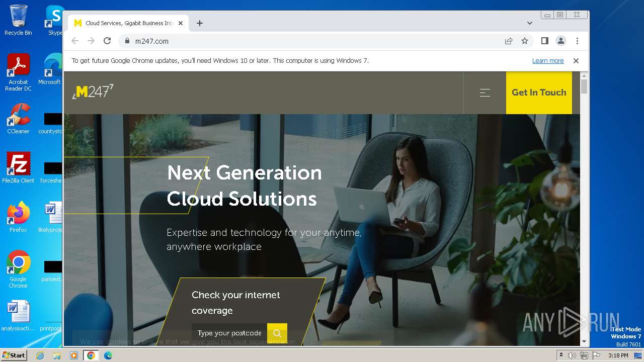Bookmark this tab with star icon

(x=525, y=41)
